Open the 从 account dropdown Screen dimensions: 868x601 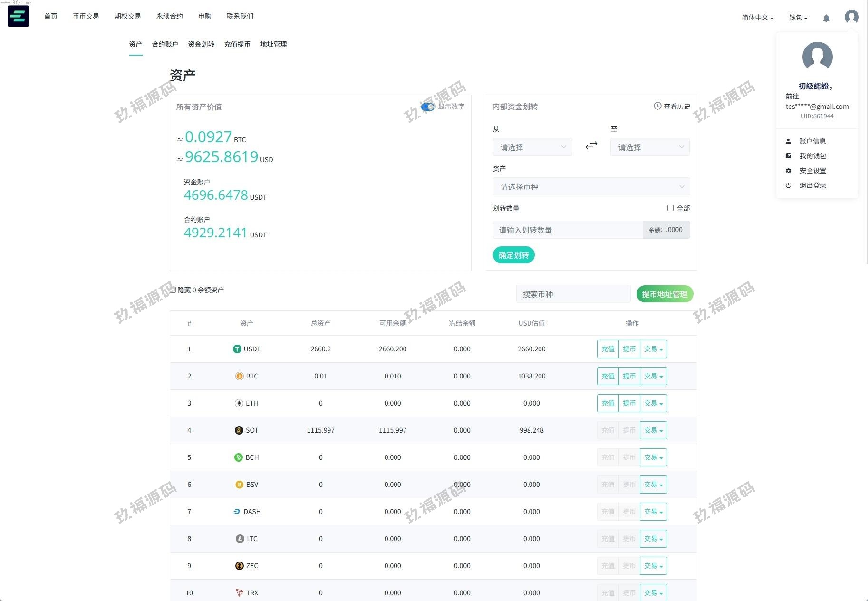532,147
